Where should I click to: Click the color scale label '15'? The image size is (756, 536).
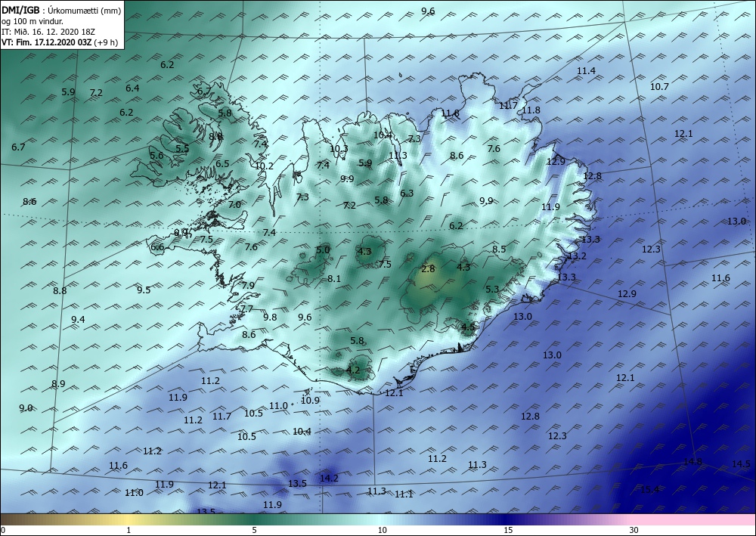(508, 530)
